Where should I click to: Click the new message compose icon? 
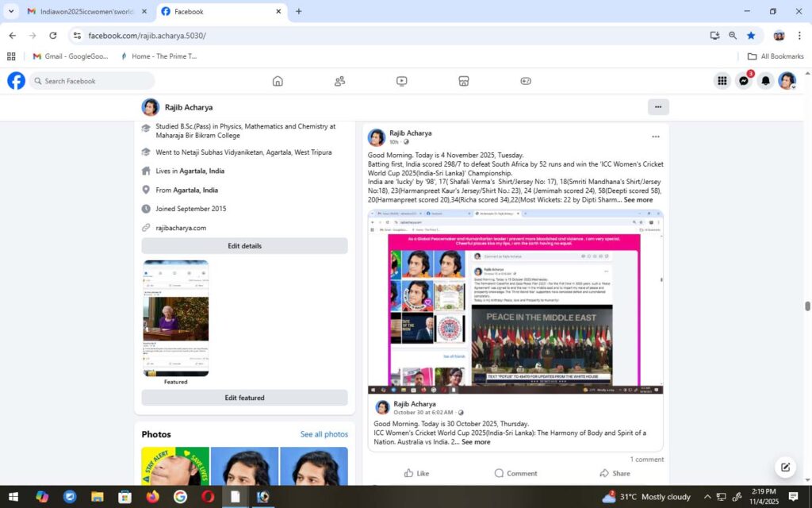pos(785,467)
